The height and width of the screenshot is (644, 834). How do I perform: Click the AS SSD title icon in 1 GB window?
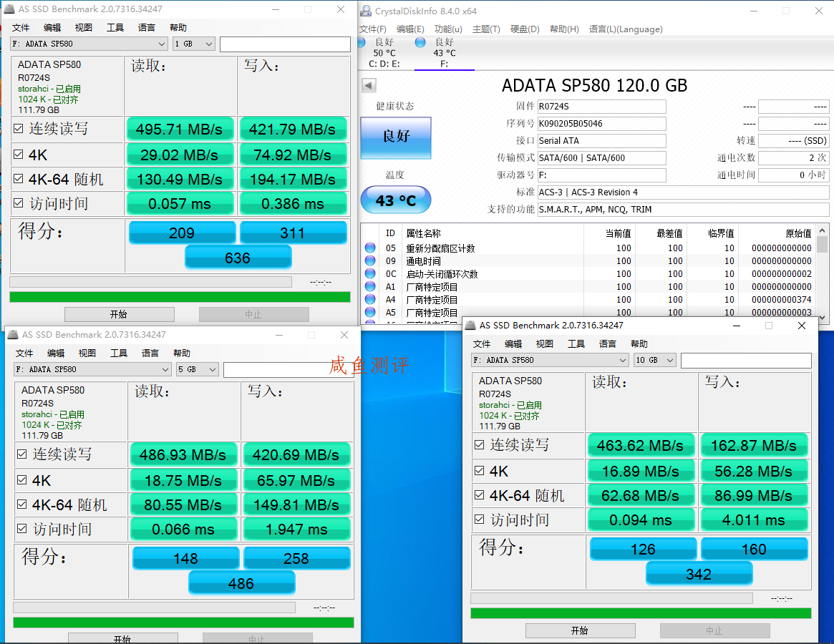9,9
